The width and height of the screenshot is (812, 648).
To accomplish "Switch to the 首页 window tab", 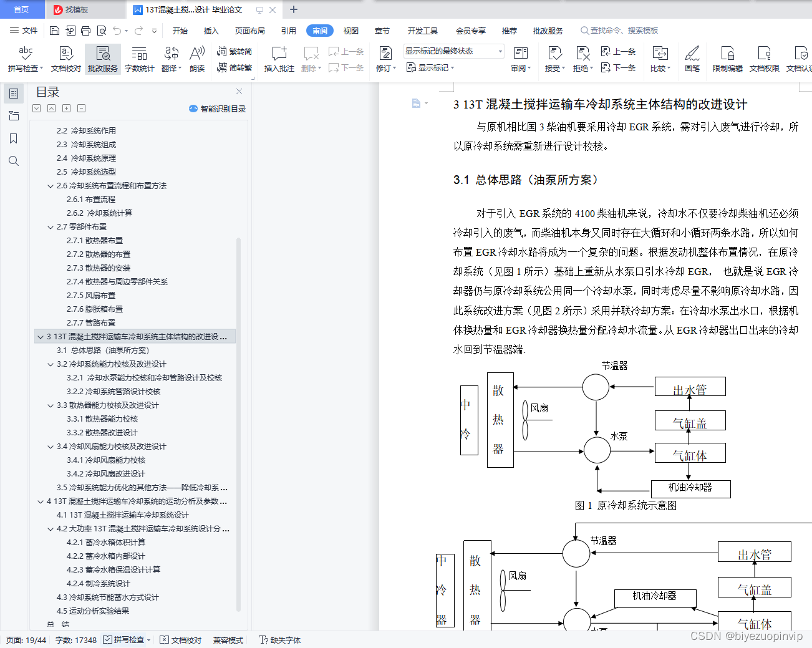I will click(x=22, y=9).
